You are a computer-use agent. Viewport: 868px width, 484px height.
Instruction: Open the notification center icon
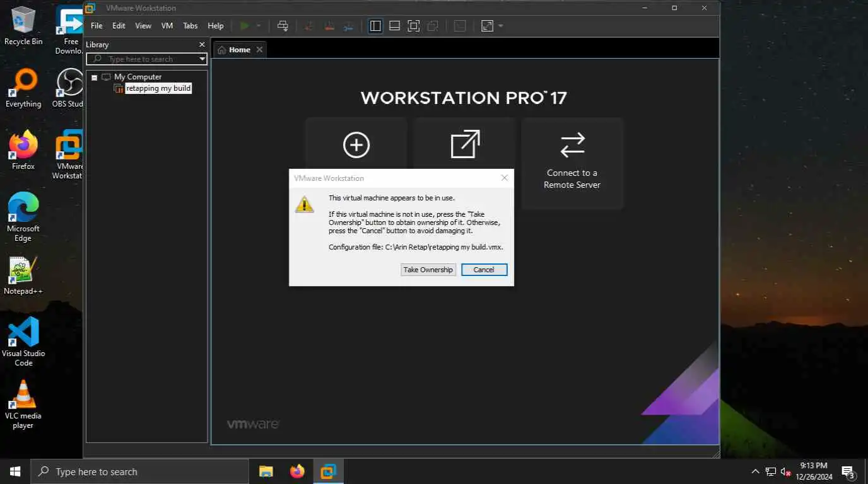(848, 471)
